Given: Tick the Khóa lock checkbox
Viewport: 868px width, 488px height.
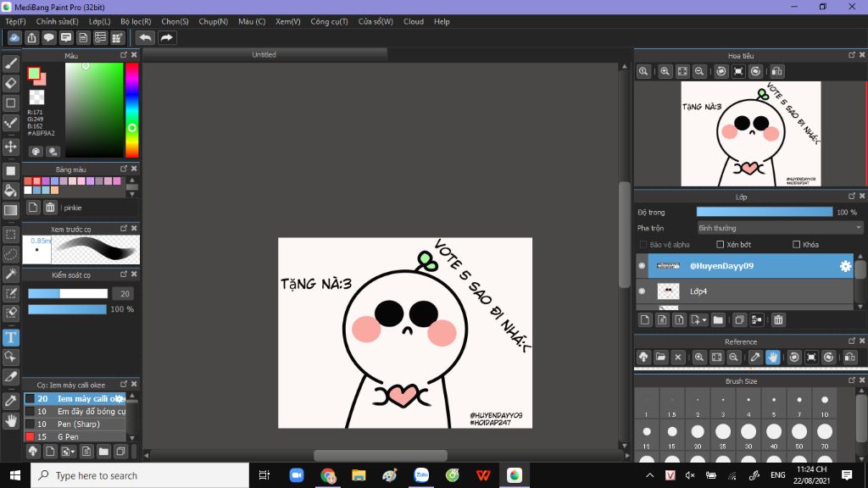Looking at the screenshot, I should pos(796,245).
